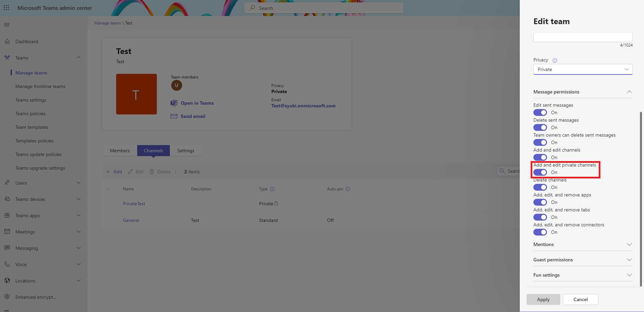Open the app launcher waffle icon
644x312 pixels.
point(6,8)
